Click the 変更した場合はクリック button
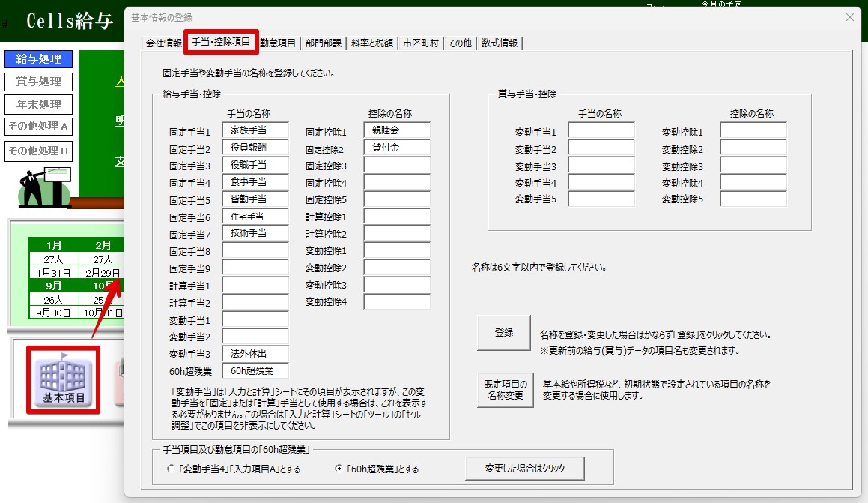The width and height of the screenshot is (868, 503). (x=524, y=469)
